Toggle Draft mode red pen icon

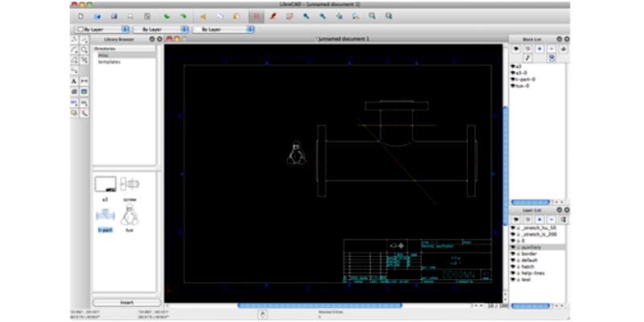click(x=273, y=16)
